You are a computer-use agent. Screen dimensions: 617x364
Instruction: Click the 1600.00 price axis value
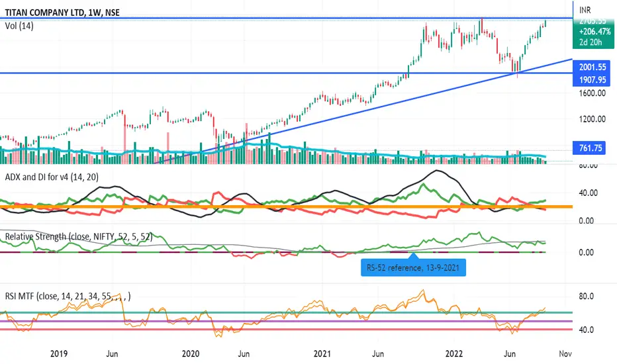pyautogui.click(x=592, y=93)
